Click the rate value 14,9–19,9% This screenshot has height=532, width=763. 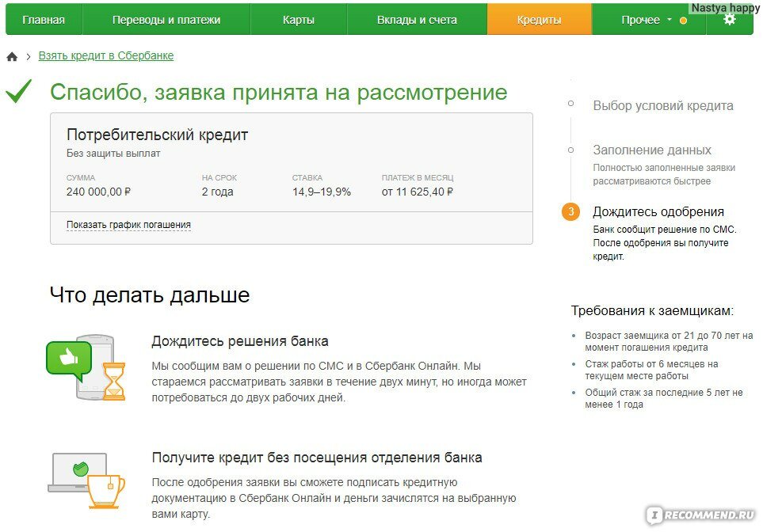click(322, 192)
